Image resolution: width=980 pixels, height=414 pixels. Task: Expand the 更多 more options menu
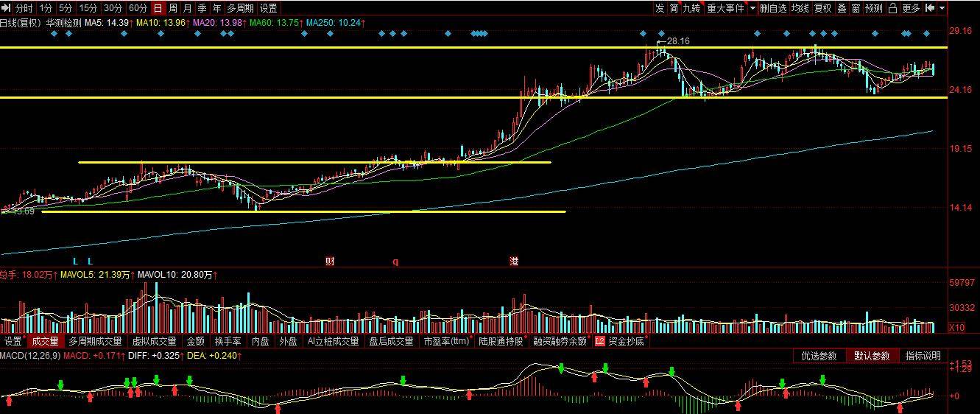(x=911, y=8)
